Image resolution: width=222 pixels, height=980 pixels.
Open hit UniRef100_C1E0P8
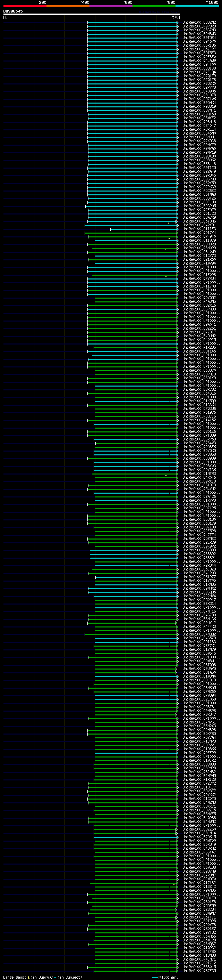[x=199, y=275]
